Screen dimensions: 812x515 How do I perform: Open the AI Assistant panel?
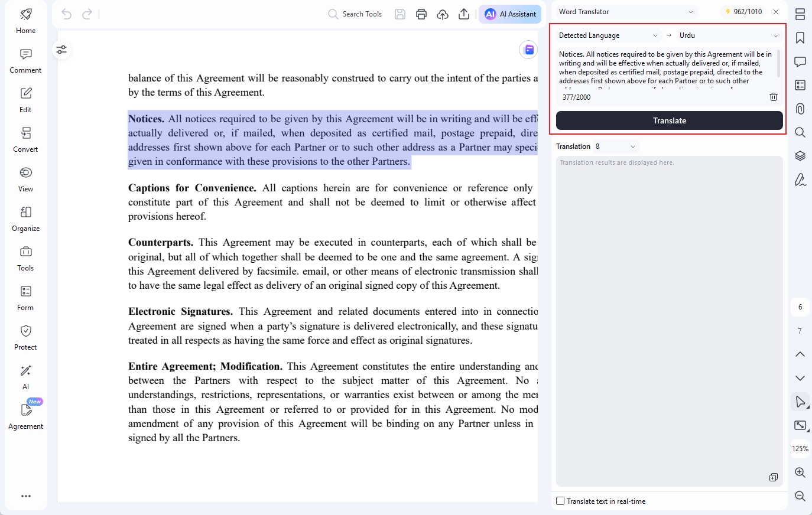pos(510,14)
